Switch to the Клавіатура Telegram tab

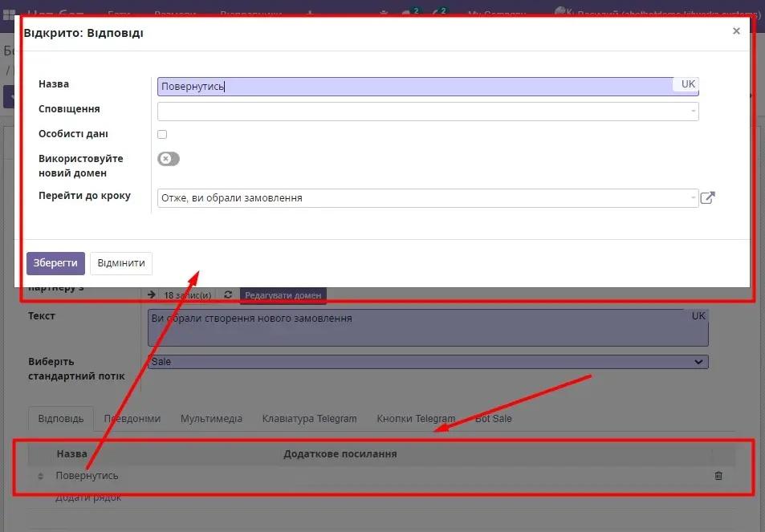pyautogui.click(x=307, y=418)
